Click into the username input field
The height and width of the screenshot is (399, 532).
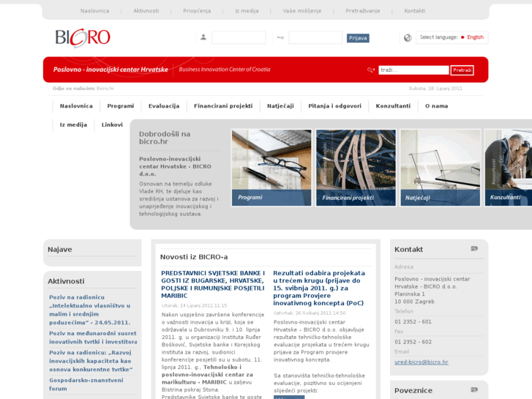tap(239, 37)
